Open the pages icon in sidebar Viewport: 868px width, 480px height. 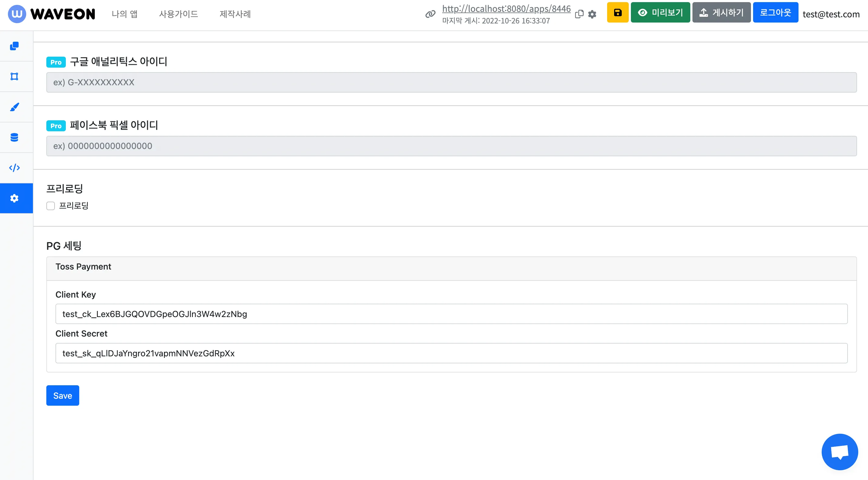coord(14,46)
